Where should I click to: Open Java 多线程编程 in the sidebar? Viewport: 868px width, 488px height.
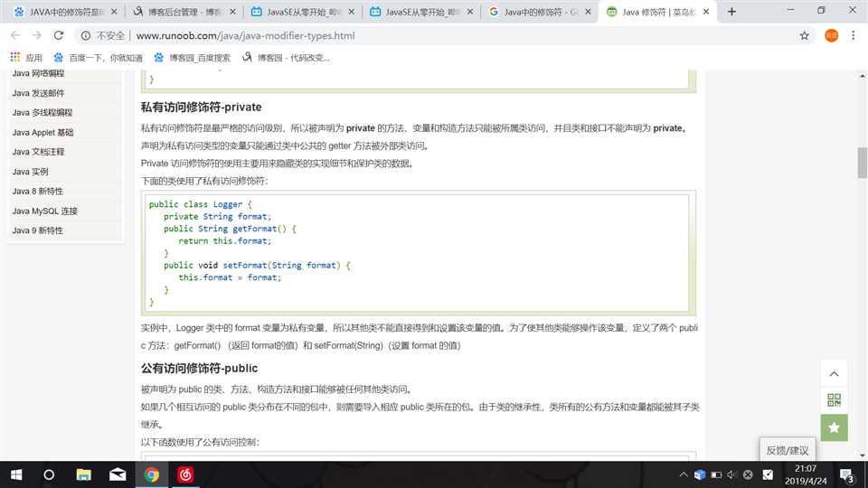click(x=42, y=112)
